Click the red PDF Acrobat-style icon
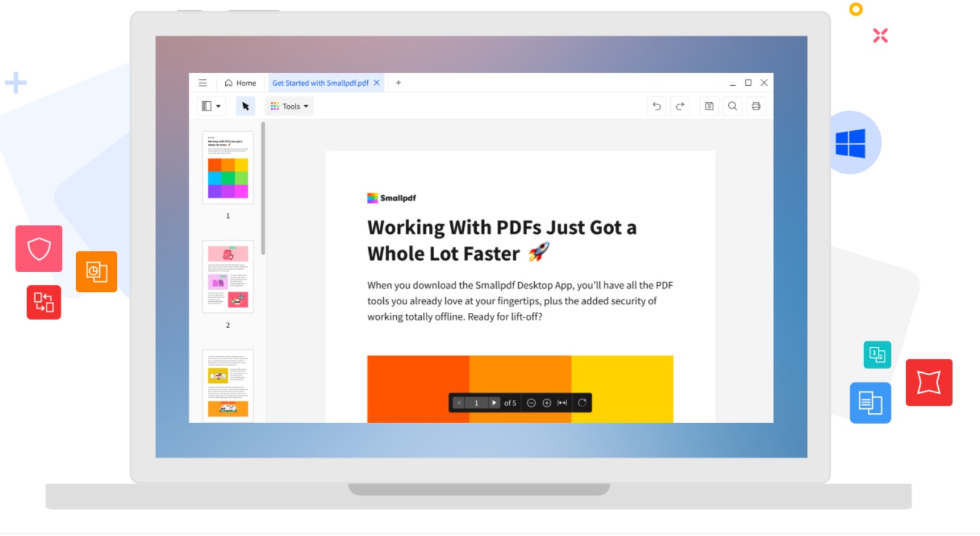 point(929,382)
